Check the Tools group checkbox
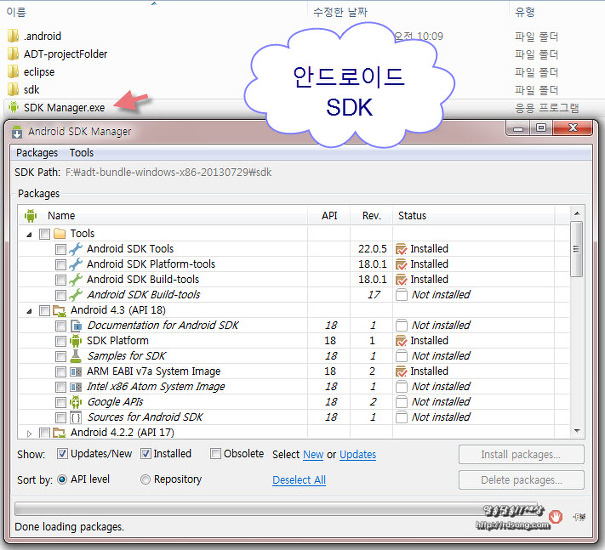This screenshot has height=550, width=605. (x=44, y=234)
